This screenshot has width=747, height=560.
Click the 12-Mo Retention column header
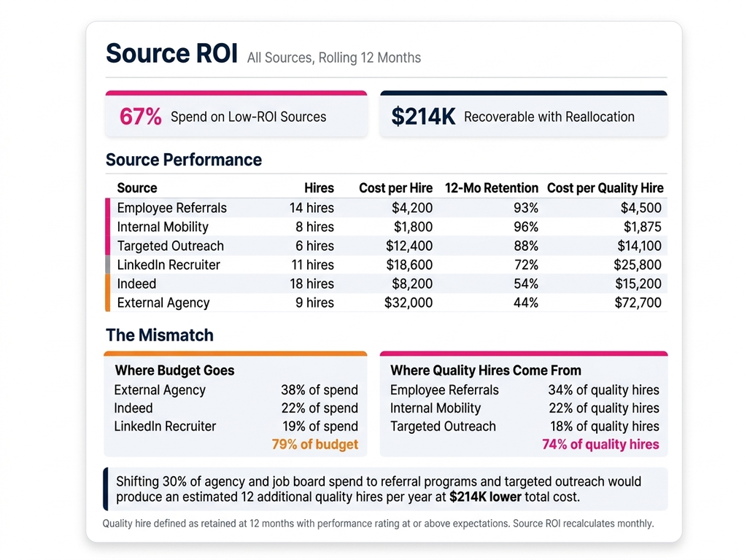click(491, 188)
